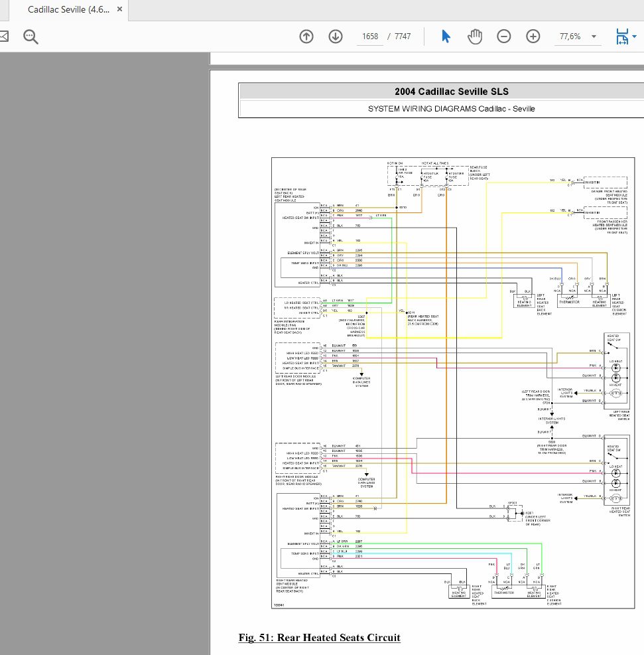This screenshot has width=644, height=655.
Task: Click the fit page width icon
Action: pyautogui.click(x=621, y=36)
